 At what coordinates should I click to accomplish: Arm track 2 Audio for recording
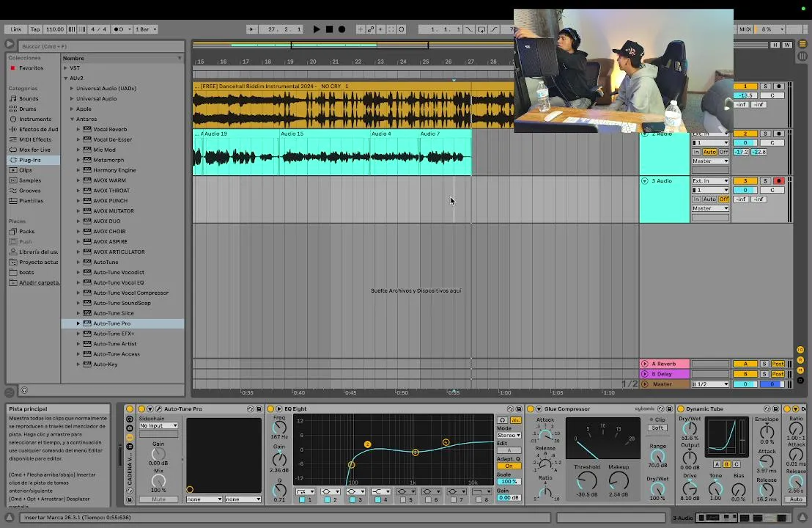pos(778,133)
